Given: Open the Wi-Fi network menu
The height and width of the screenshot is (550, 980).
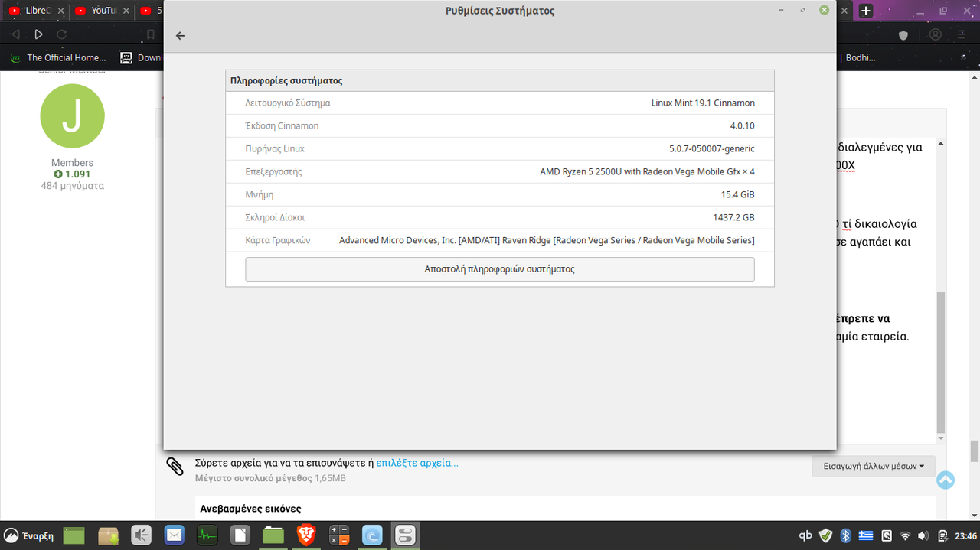Looking at the screenshot, I should point(906,535).
